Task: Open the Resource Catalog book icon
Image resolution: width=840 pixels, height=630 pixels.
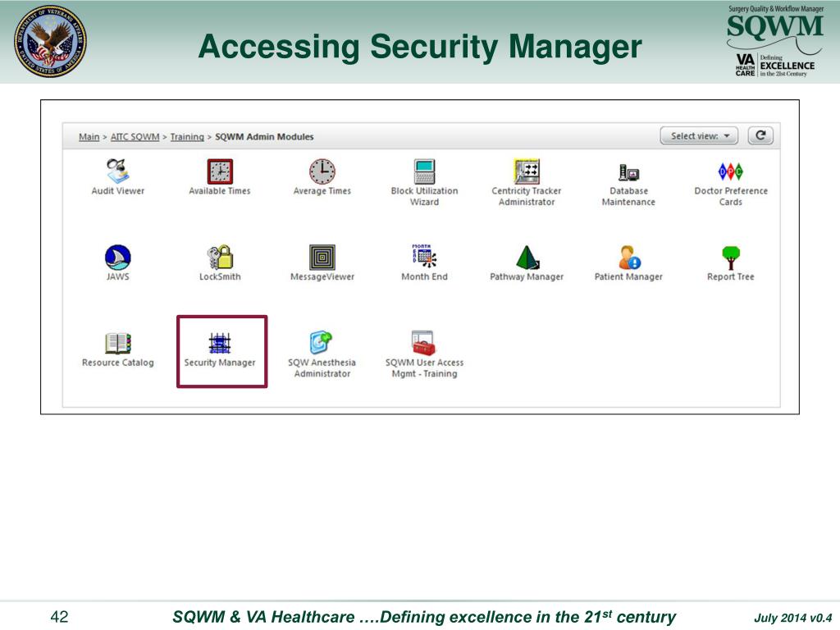Action: click(x=118, y=344)
